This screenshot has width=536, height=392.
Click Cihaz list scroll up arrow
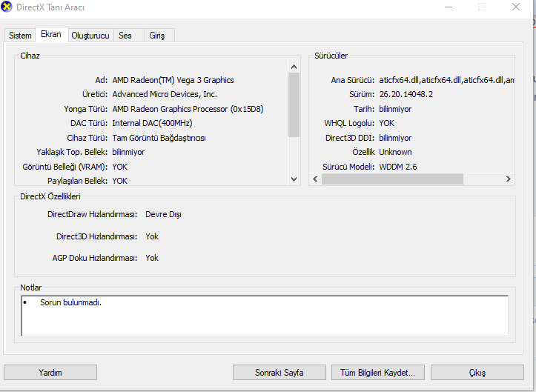[x=294, y=67]
